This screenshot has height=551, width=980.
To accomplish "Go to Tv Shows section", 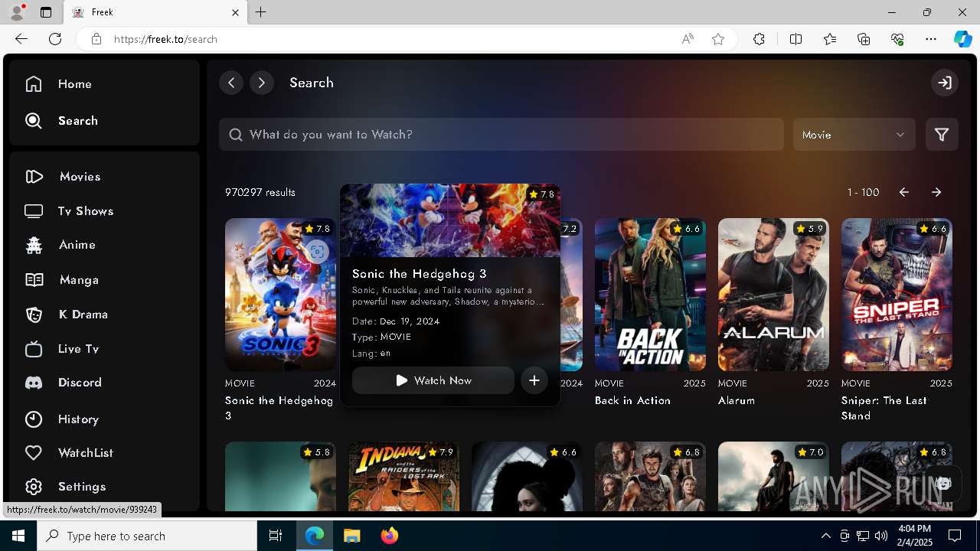I will click(x=69, y=211).
